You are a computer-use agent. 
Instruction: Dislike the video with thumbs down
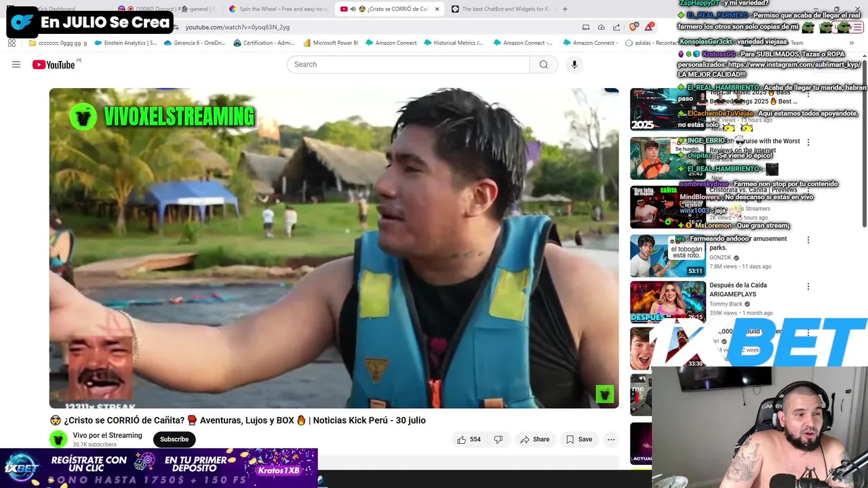coord(498,439)
